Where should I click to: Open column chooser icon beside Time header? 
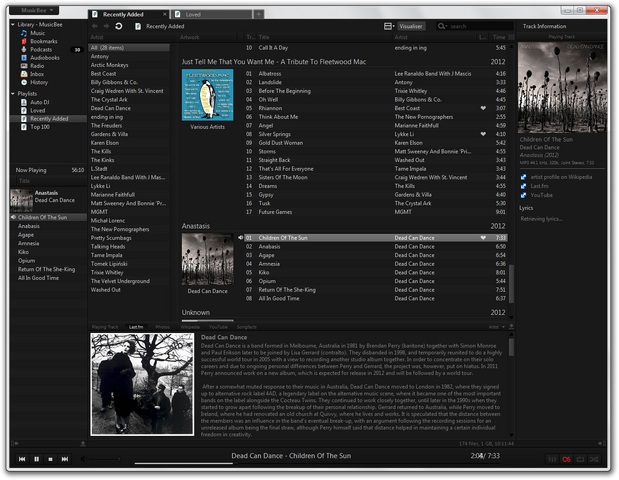click(x=511, y=37)
